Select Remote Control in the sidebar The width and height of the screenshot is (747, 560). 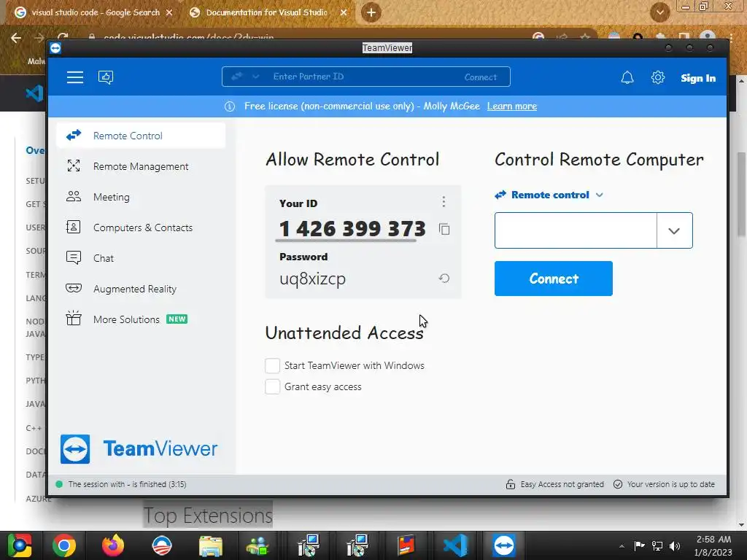coord(141,136)
